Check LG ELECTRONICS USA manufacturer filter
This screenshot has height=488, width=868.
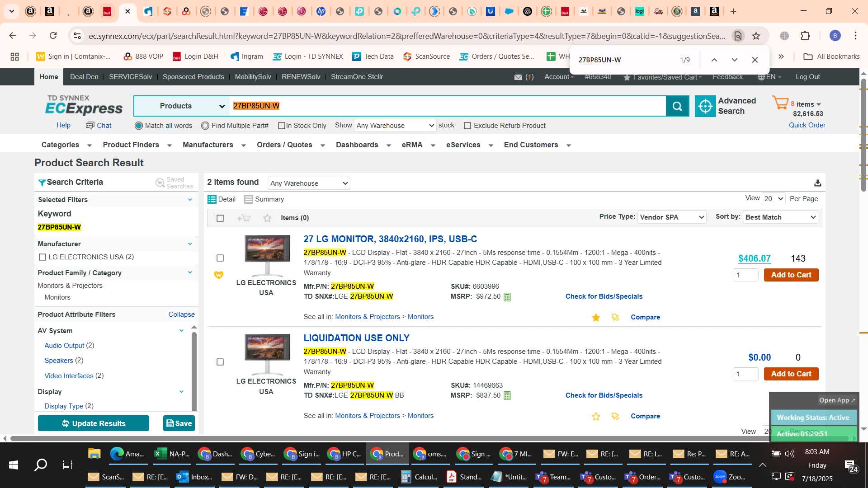pos(42,257)
